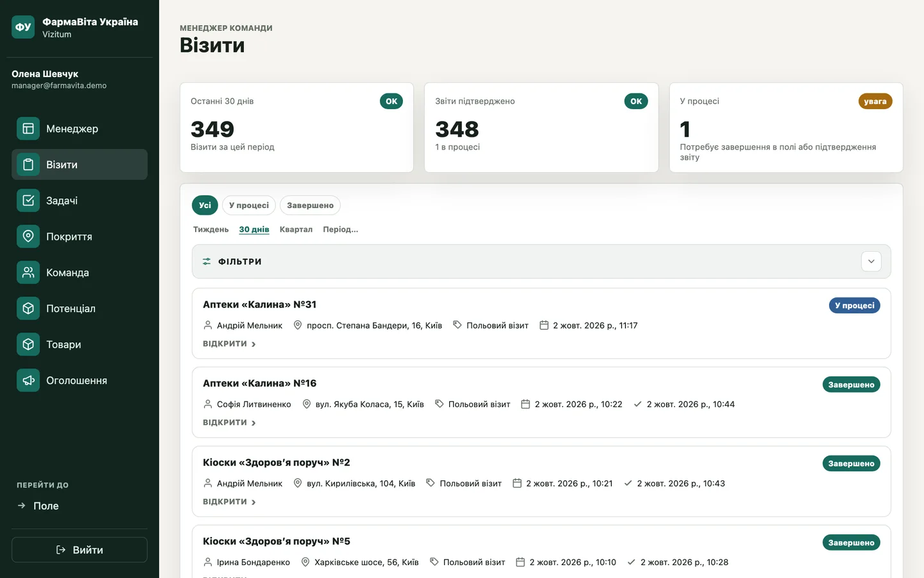Click manager@farmavita.demo email text

pyautogui.click(x=59, y=85)
